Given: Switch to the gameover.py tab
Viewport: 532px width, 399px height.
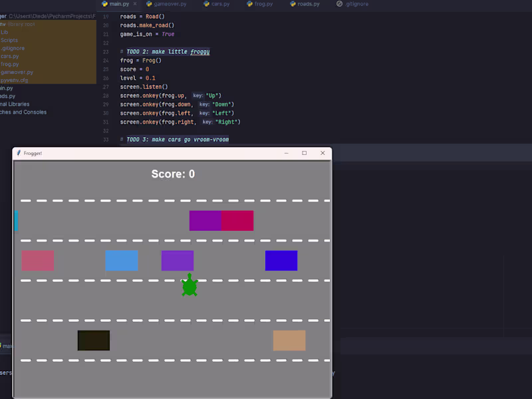Looking at the screenshot, I should pyautogui.click(x=169, y=4).
